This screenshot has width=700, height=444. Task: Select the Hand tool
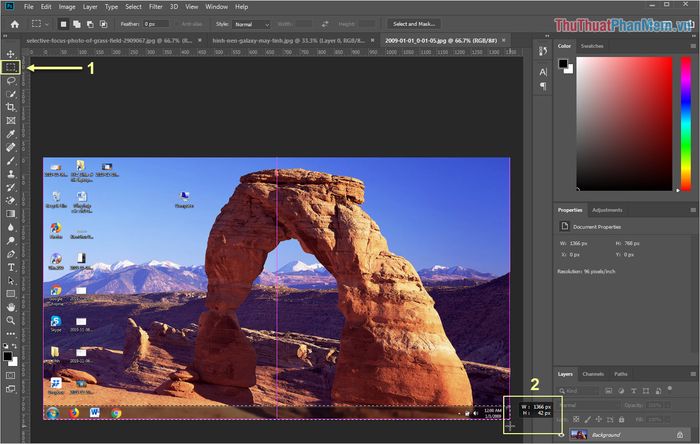(11, 307)
